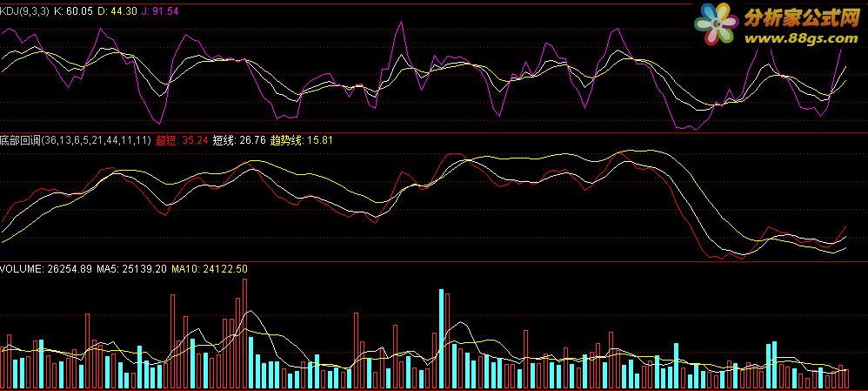Click the tallest cyan volume bar
This screenshot has height=391, width=868.
pyautogui.click(x=441, y=338)
